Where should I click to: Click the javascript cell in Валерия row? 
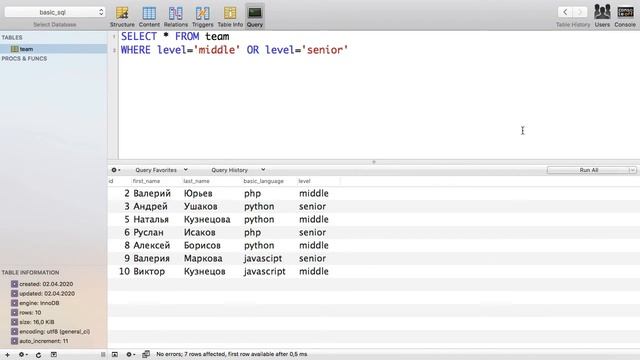[263, 259]
